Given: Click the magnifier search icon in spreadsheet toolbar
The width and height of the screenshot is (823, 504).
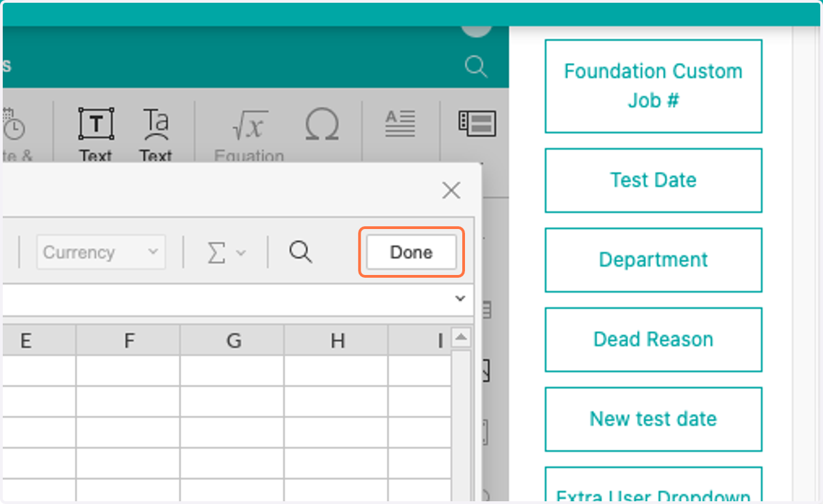Looking at the screenshot, I should 300,252.
